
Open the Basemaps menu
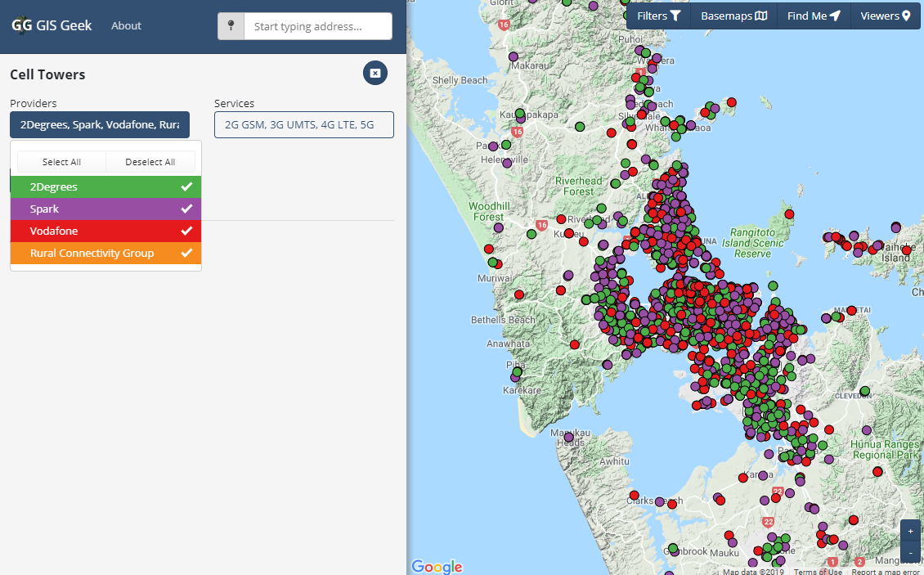click(x=733, y=16)
